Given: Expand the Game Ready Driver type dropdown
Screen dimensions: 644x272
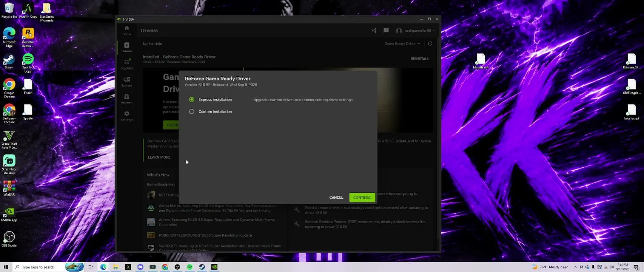Looking at the screenshot, I should point(402,44).
